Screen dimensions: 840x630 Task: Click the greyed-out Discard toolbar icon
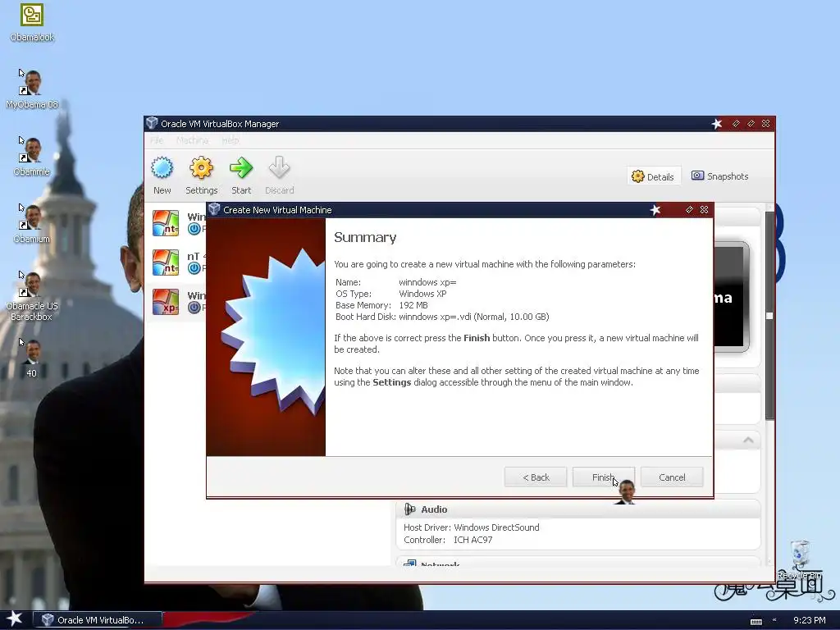coord(279,168)
